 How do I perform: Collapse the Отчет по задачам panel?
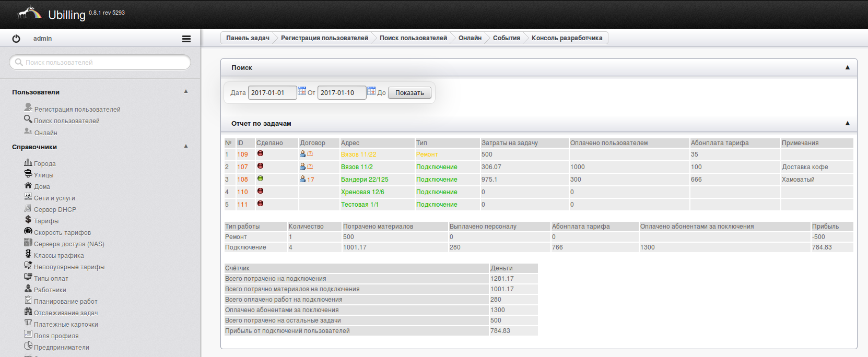coord(847,123)
